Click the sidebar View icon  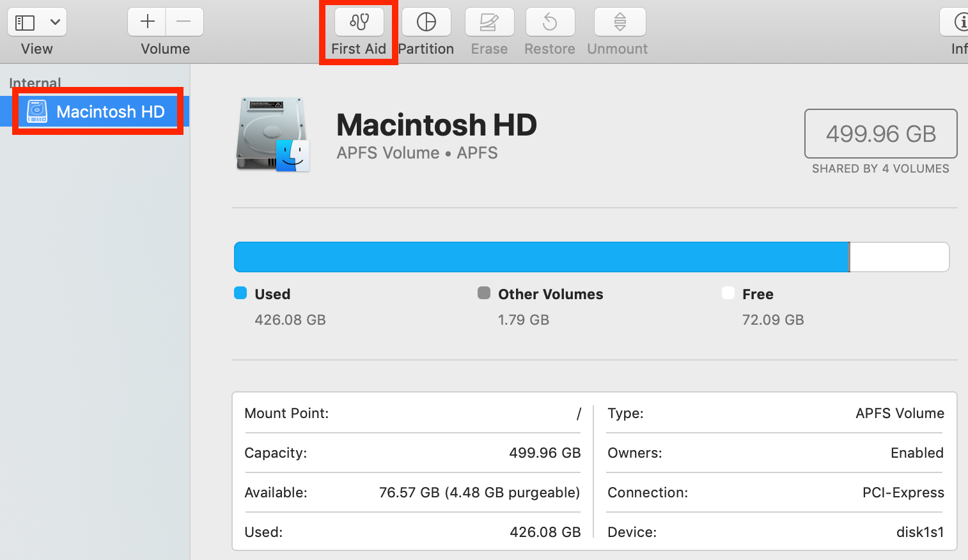click(25, 23)
